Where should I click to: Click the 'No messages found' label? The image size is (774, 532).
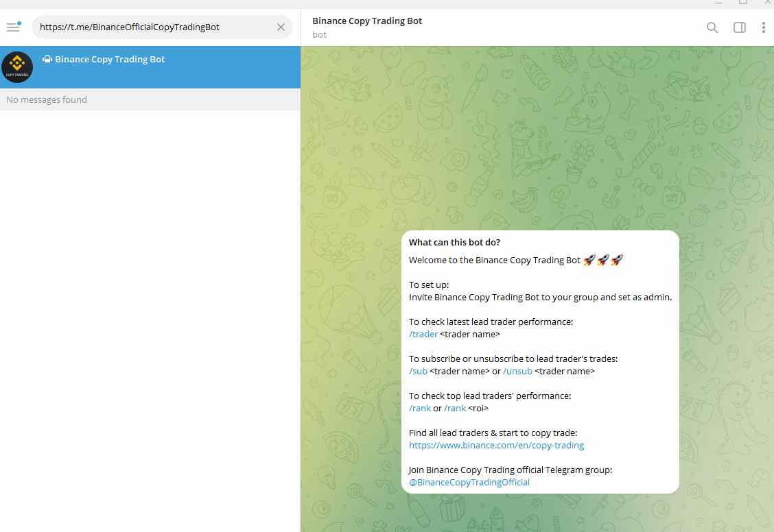[x=47, y=99]
